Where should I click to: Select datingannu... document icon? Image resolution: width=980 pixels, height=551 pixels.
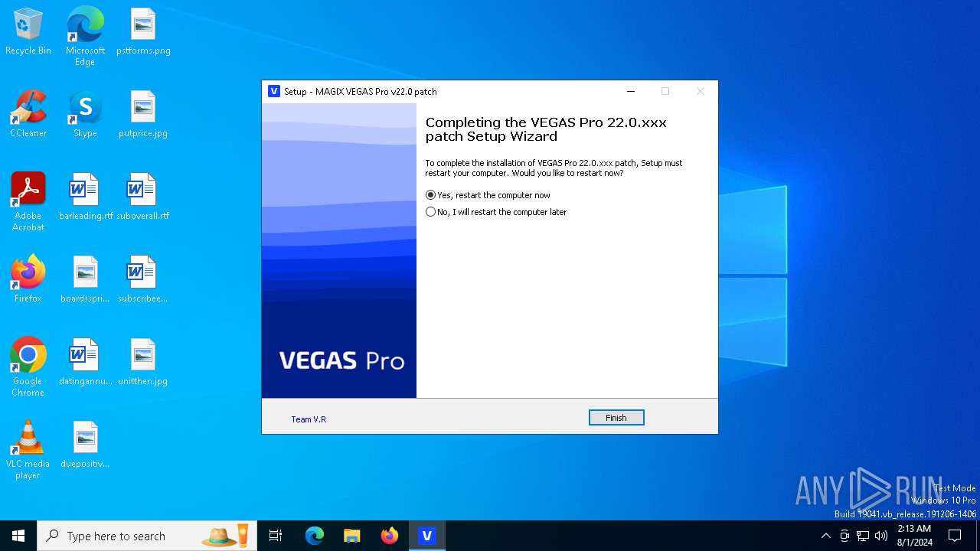coord(85,363)
